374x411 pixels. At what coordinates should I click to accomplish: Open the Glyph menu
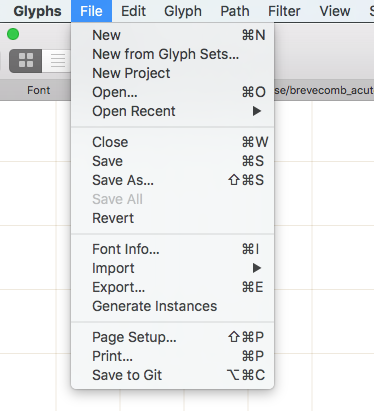pos(183,11)
